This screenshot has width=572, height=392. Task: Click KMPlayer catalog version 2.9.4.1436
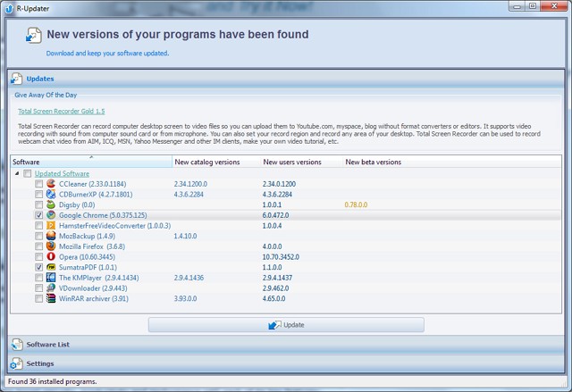pos(189,278)
